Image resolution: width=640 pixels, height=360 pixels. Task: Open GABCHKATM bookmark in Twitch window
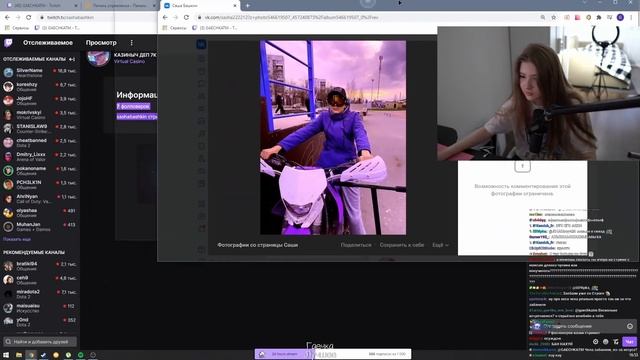pos(57,28)
